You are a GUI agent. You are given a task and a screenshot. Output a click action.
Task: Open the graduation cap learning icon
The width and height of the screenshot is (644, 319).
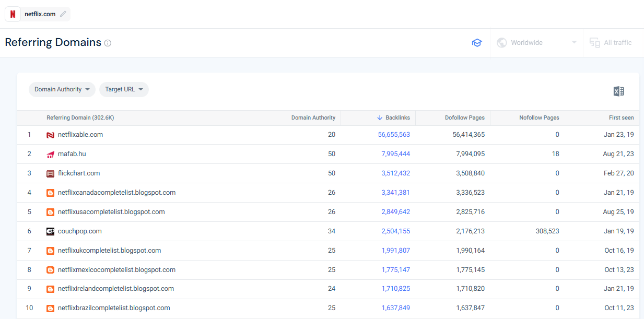(476, 43)
